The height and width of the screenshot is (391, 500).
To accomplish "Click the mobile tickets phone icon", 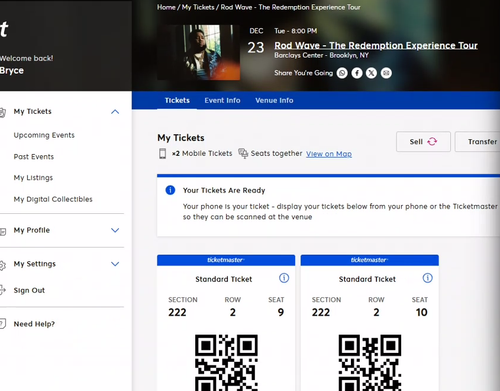I will [x=162, y=154].
